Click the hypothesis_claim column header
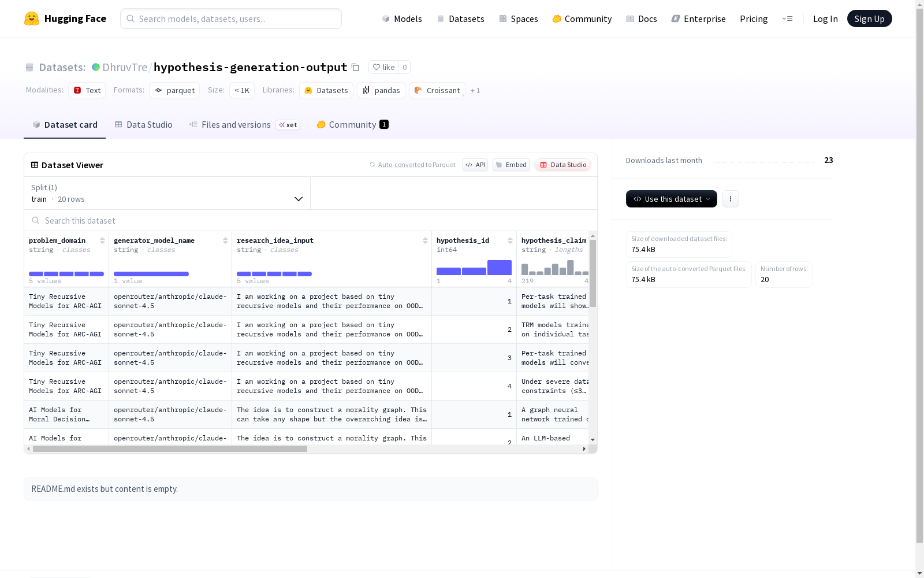The image size is (924, 578). (554, 240)
